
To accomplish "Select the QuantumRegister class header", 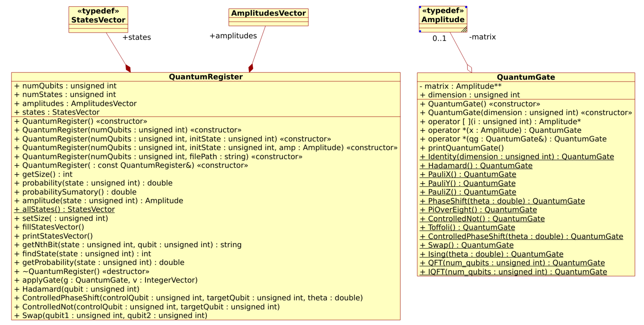I will point(205,77).
